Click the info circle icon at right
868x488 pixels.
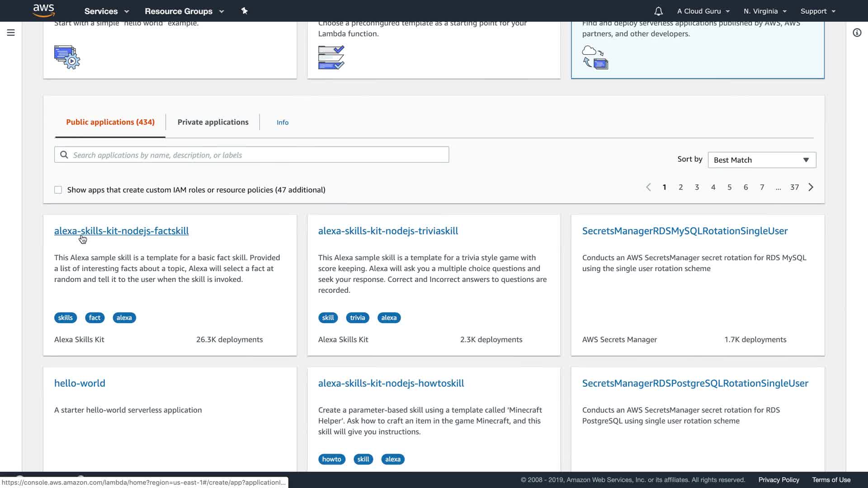[x=857, y=33]
